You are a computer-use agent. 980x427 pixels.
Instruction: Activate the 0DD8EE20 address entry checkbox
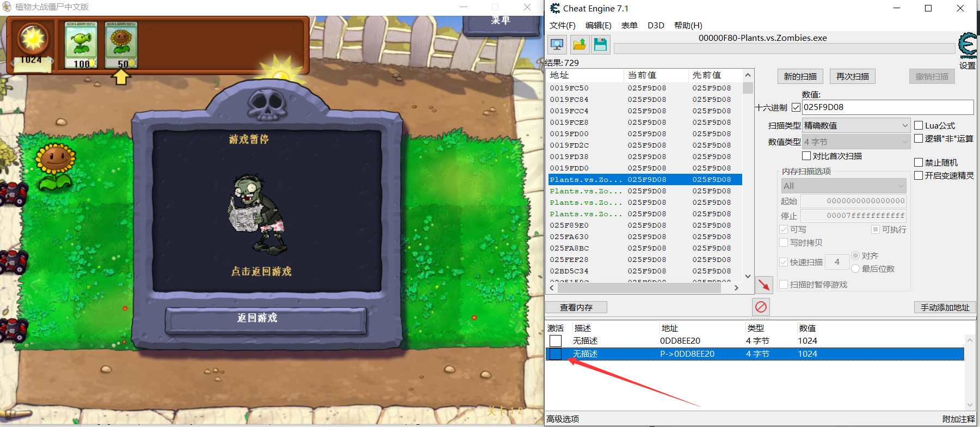click(x=555, y=341)
